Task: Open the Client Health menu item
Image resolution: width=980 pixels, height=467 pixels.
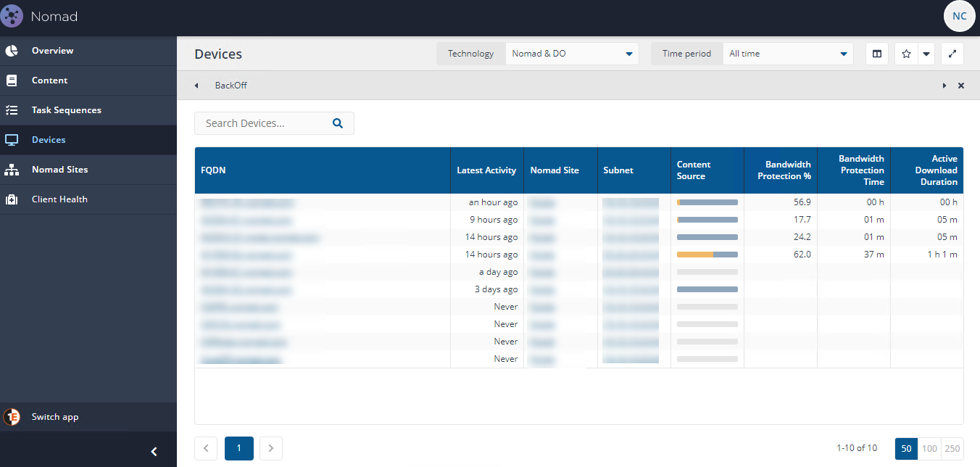Action: pyautogui.click(x=88, y=199)
